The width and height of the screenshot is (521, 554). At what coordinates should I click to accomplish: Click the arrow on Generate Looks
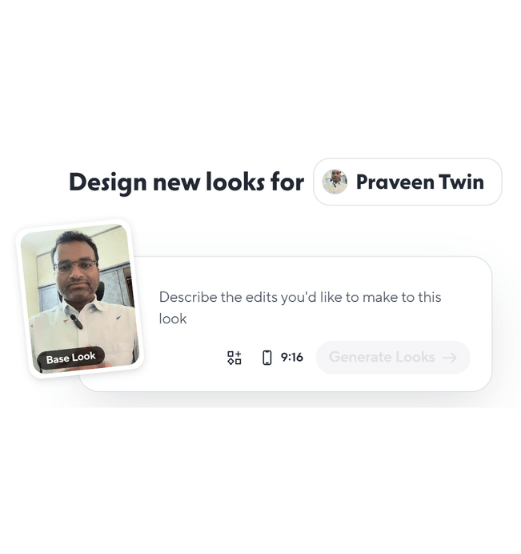click(450, 358)
